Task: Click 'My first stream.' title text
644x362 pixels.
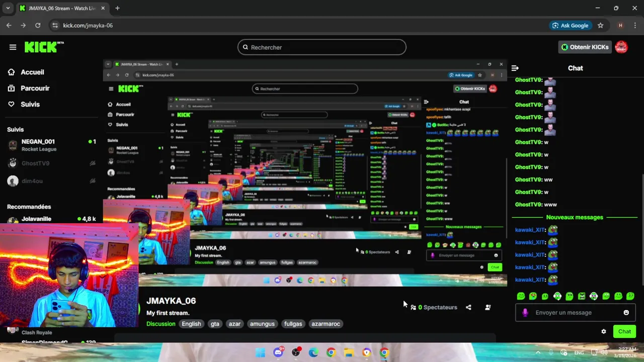Action: point(168,313)
